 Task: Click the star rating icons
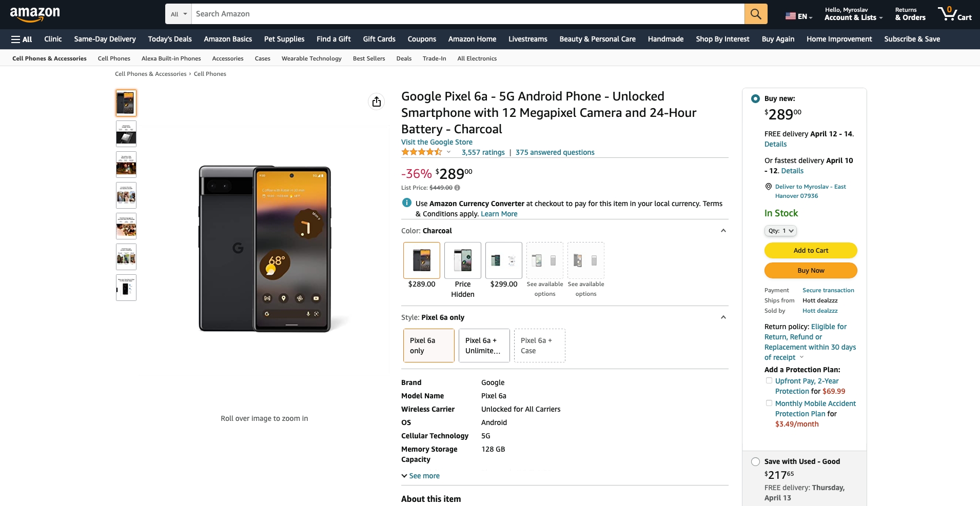[421, 152]
